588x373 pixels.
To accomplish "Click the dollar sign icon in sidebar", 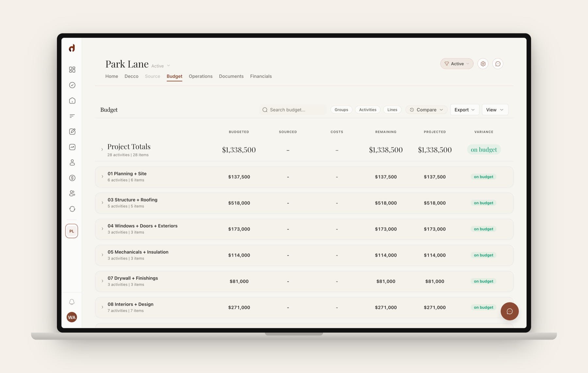I will click(x=72, y=178).
